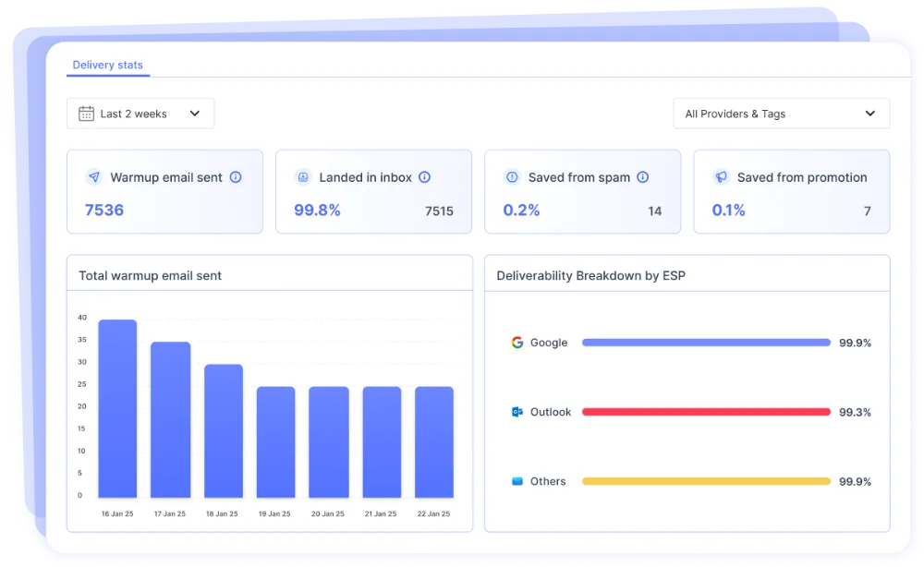Click the Outlook 99.3% percentage
The image size is (924, 567).
coord(855,412)
